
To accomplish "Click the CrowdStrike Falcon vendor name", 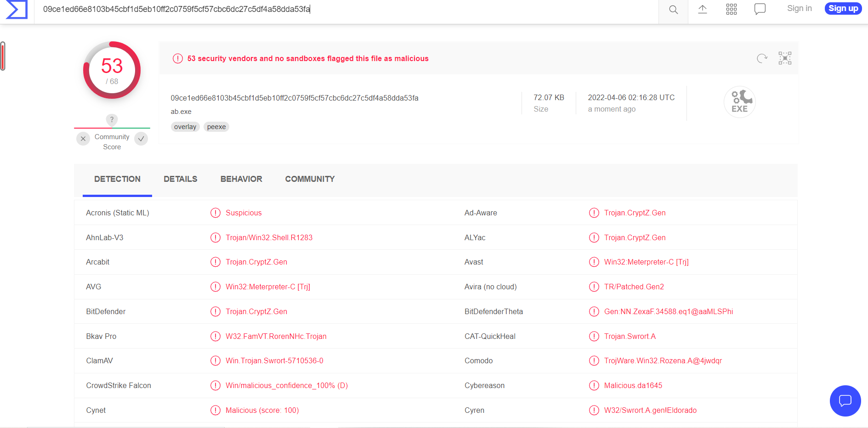I will pyautogui.click(x=119, y=386).
